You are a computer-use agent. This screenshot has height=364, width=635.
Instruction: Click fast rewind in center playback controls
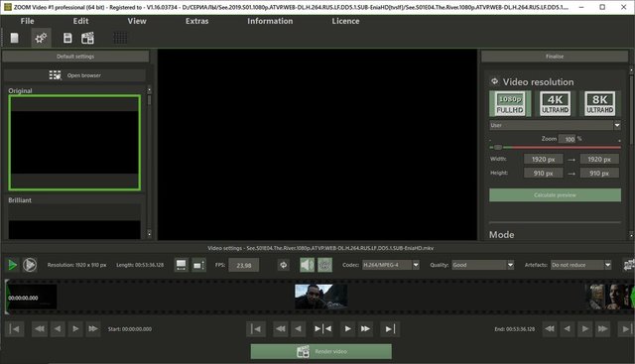click(x=280, y=328)
